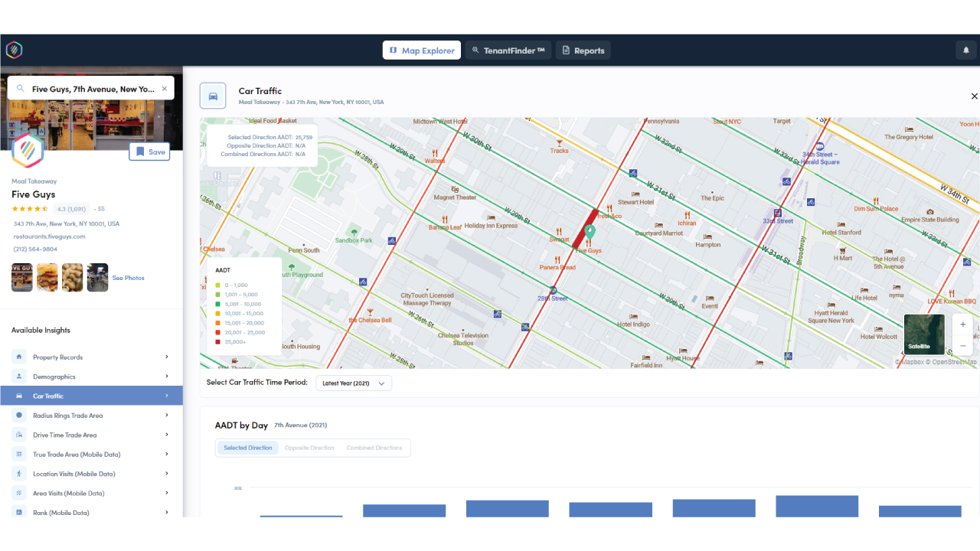Click the Stewart Hotel bed icon
Image resolution: width=980 pixels, height=551 pixels.
(636, 194)
